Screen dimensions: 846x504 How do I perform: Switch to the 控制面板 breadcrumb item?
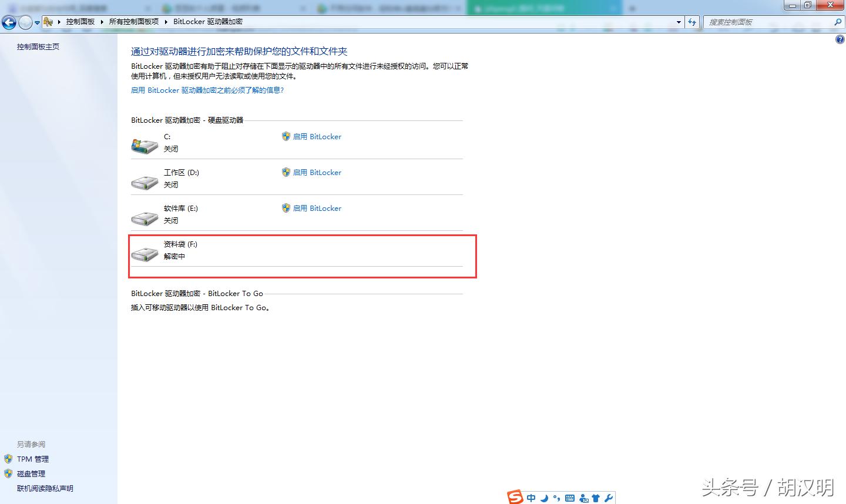point(80,21)
